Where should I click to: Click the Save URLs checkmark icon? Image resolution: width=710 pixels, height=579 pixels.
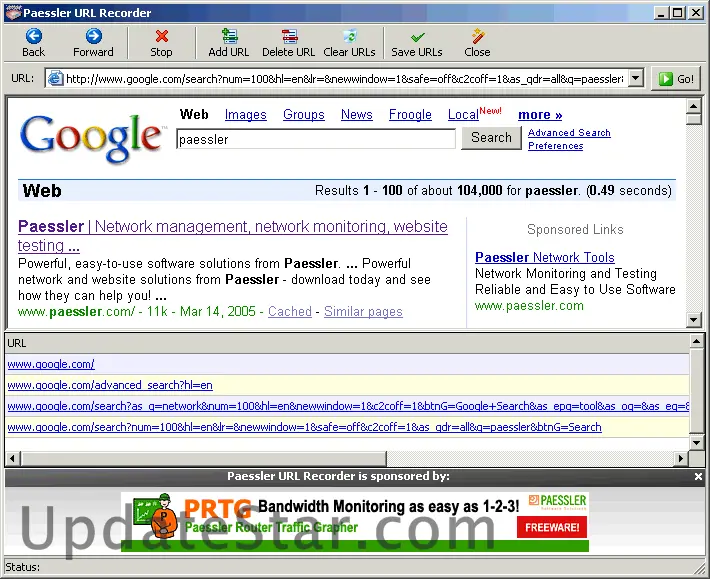417,37
